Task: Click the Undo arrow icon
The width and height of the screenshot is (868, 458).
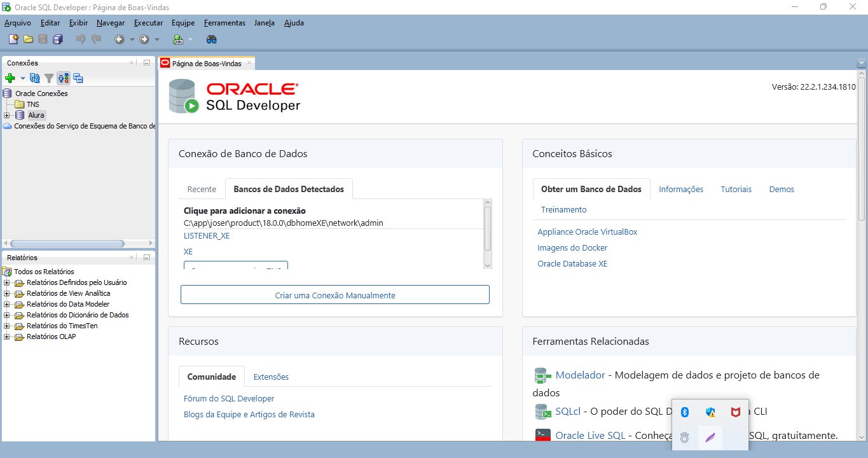Action: click(81, 39)
